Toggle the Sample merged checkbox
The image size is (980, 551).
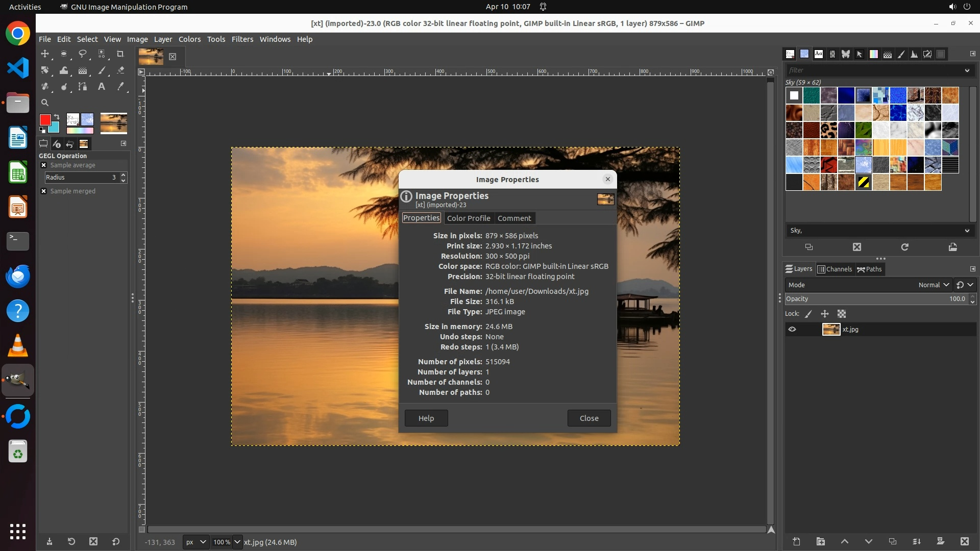pyautogui.click(x=44, y=191)
